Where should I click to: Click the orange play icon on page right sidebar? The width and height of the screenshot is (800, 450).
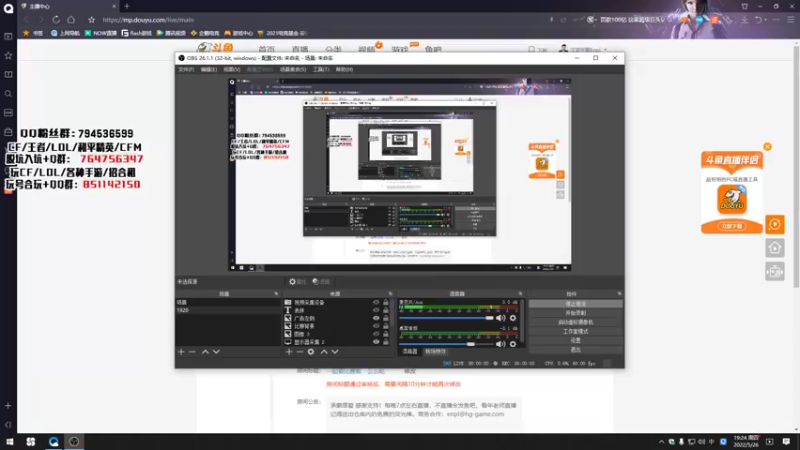(774, 224)
